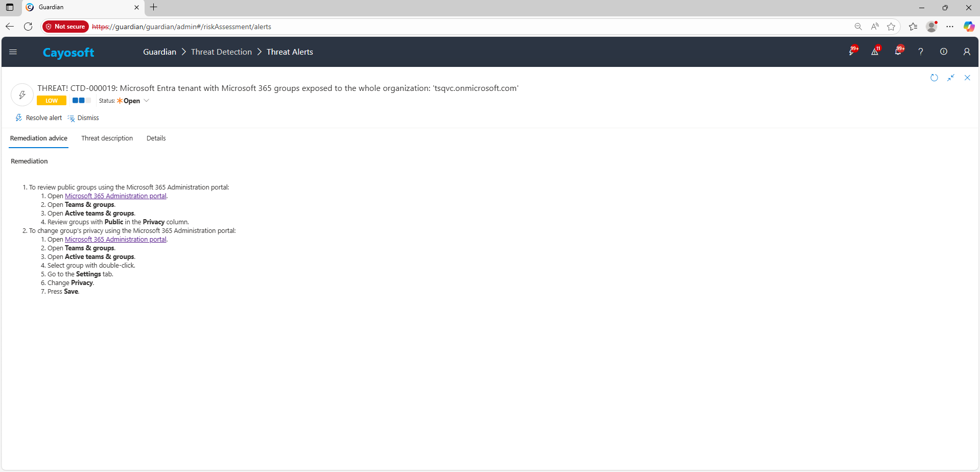Select the Remediation advice tab
Viewport: 980px width, 472px height.
[x=39, y=138]
